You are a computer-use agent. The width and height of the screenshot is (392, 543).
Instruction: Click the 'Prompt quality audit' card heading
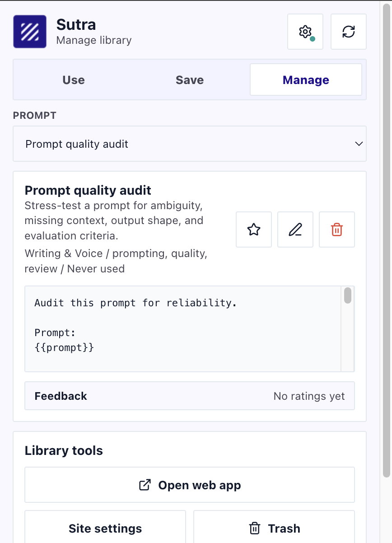click(88, 190)
